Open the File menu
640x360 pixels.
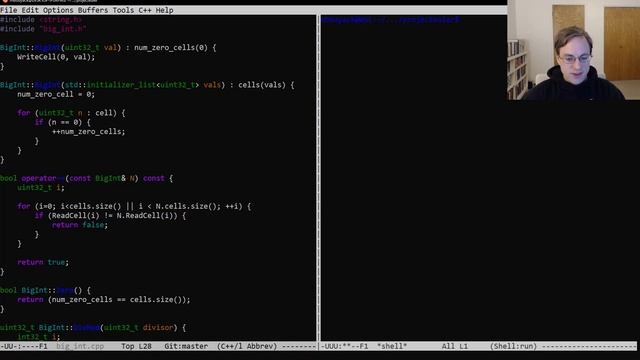(9, 10)
